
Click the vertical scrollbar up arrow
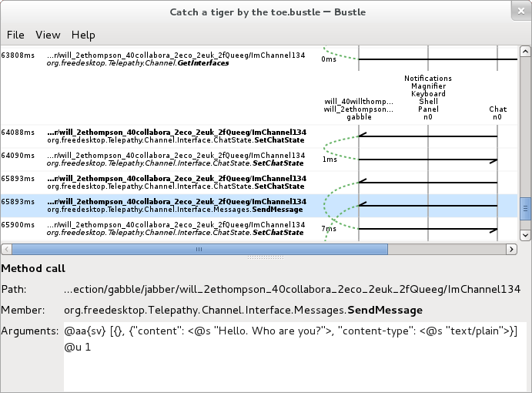525,52
